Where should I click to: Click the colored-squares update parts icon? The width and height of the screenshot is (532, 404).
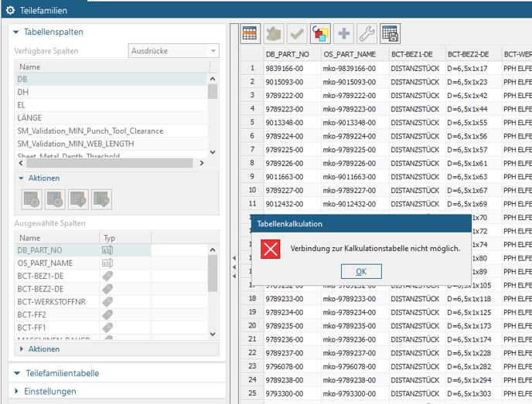(320, 33)
